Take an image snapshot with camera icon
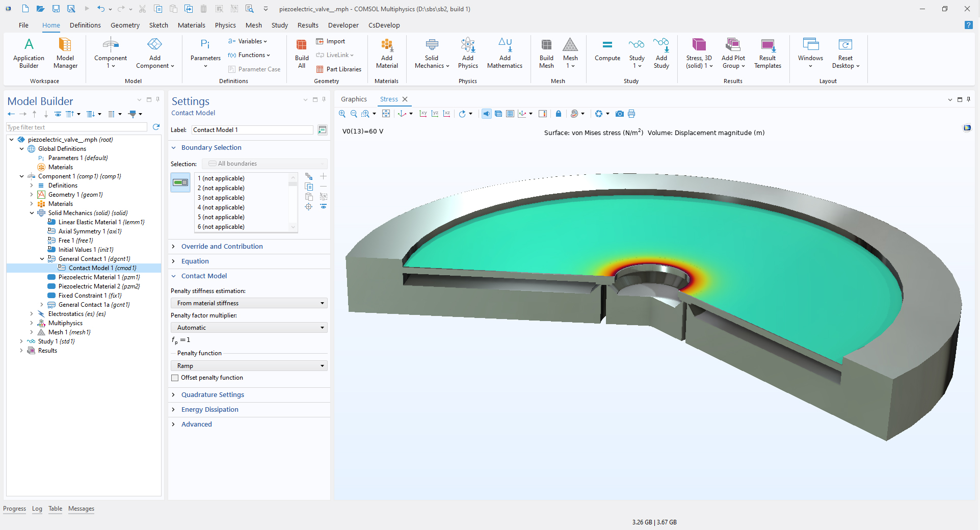 [619, 114]
